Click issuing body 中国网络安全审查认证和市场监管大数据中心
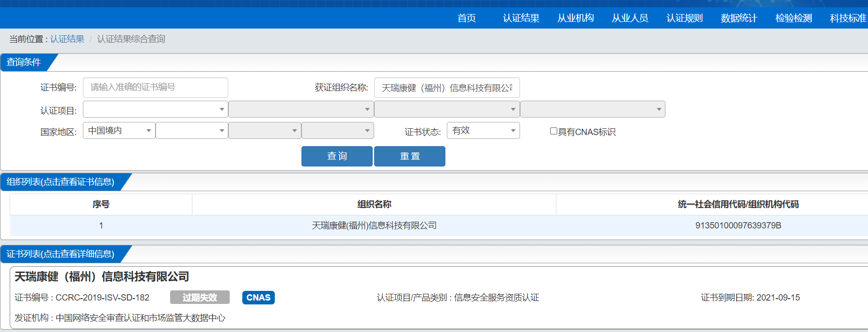 tap(141, 318)
